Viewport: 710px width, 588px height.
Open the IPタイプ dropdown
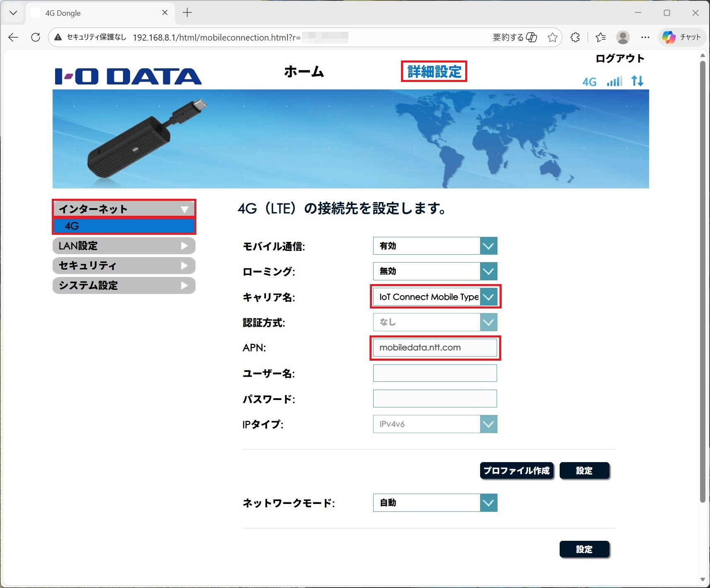435,424
